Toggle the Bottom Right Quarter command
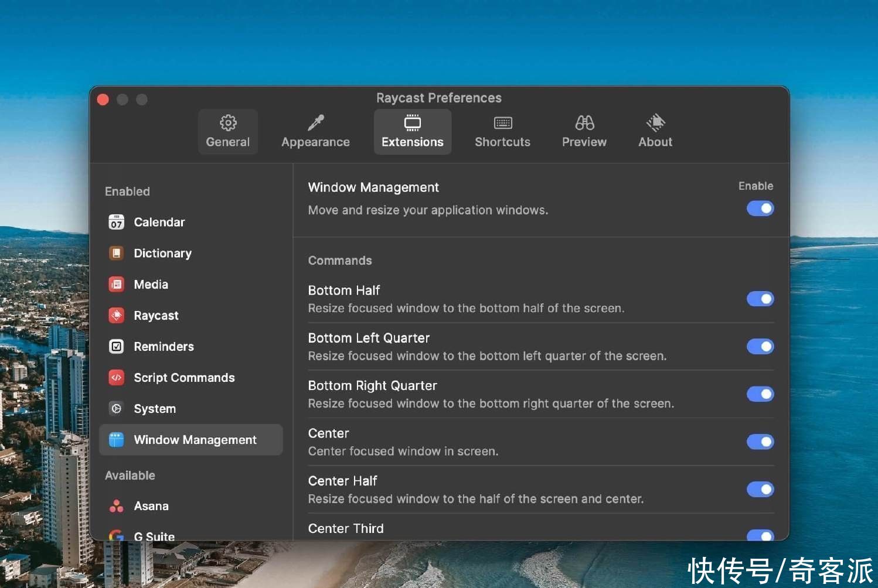This screenshot has width=878, height=588. [x=760, y=394]
